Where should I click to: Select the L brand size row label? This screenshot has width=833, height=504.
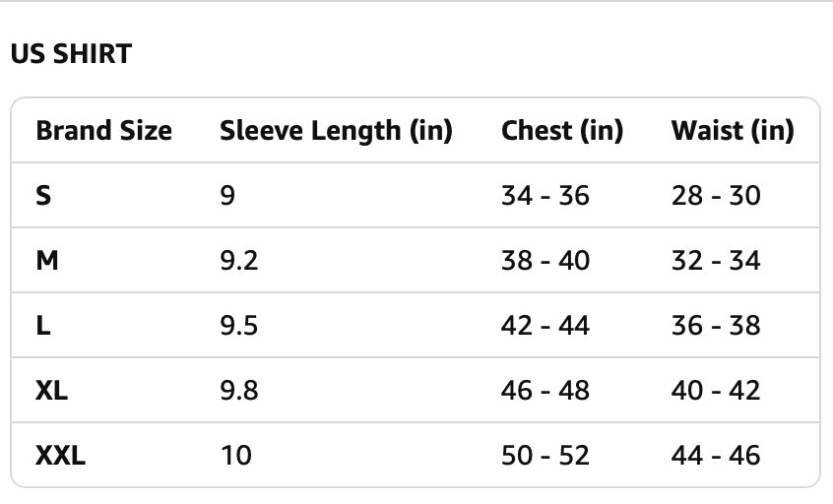[x=43, y=326]
